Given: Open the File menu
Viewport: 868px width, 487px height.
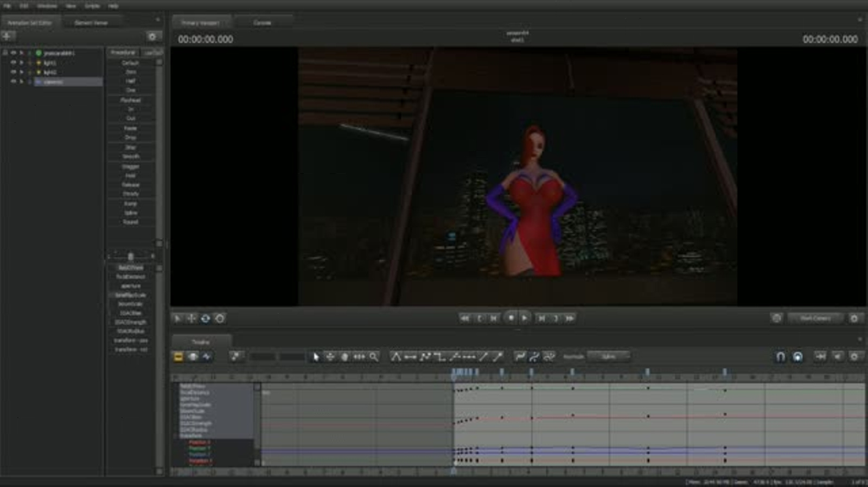Looking at the screenshot, I should coord(7,5).
